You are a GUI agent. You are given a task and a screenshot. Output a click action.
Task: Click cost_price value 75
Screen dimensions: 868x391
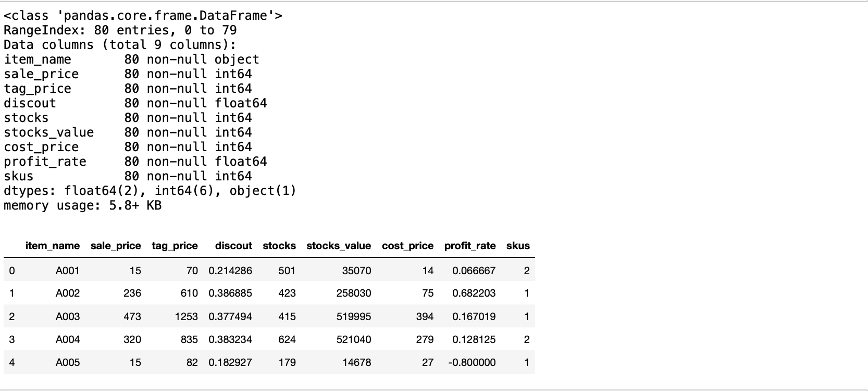428,293
